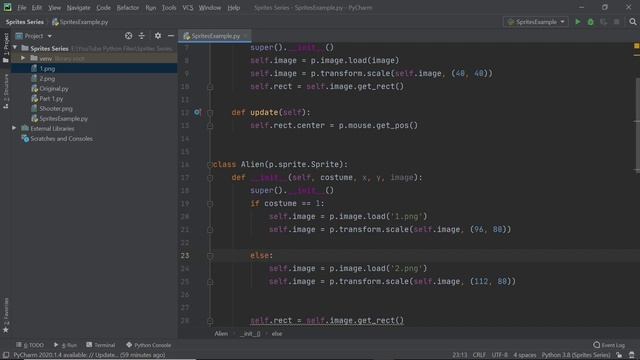The width and height of the screenshot is (640, 360).
Task: Expand External Libraries node
Action: point(14,128)
